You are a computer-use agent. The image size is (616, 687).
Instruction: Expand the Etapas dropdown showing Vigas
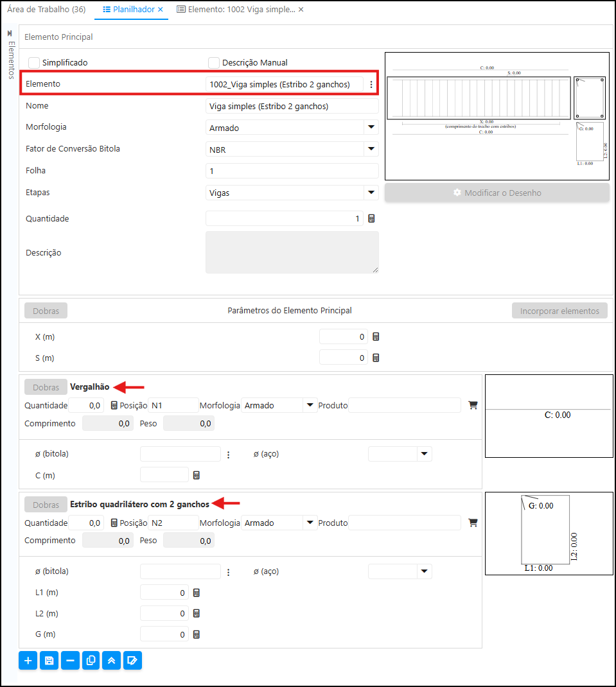click(371, 193)
